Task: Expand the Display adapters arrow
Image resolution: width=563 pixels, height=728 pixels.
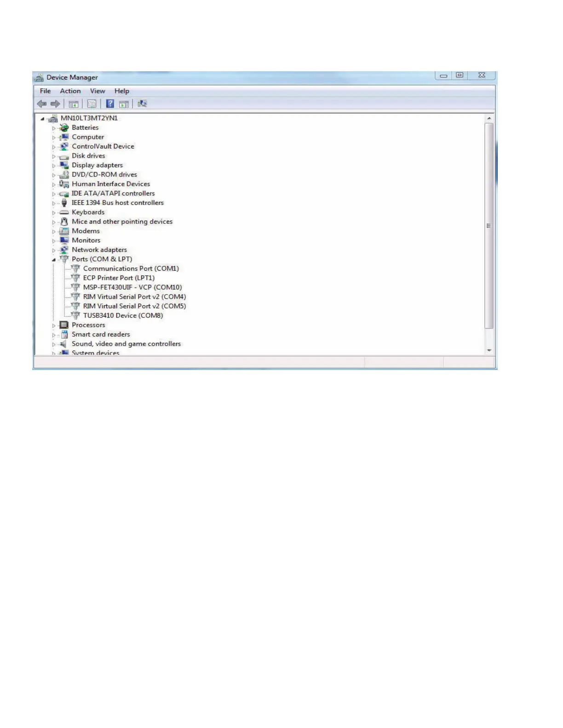Action: (54, 166)
